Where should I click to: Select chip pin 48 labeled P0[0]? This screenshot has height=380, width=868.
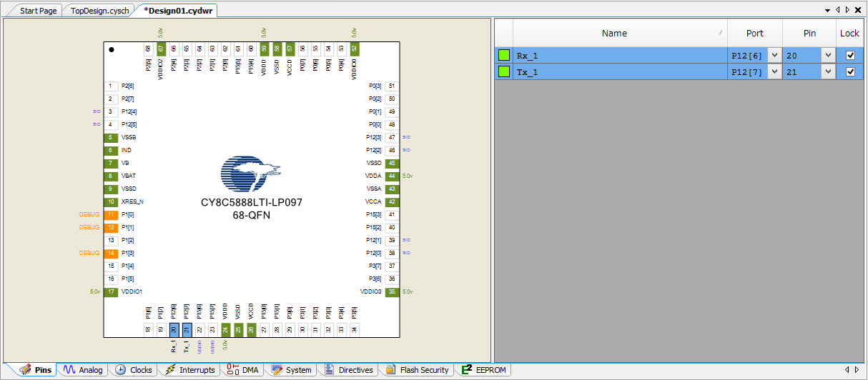coord(392,124)
